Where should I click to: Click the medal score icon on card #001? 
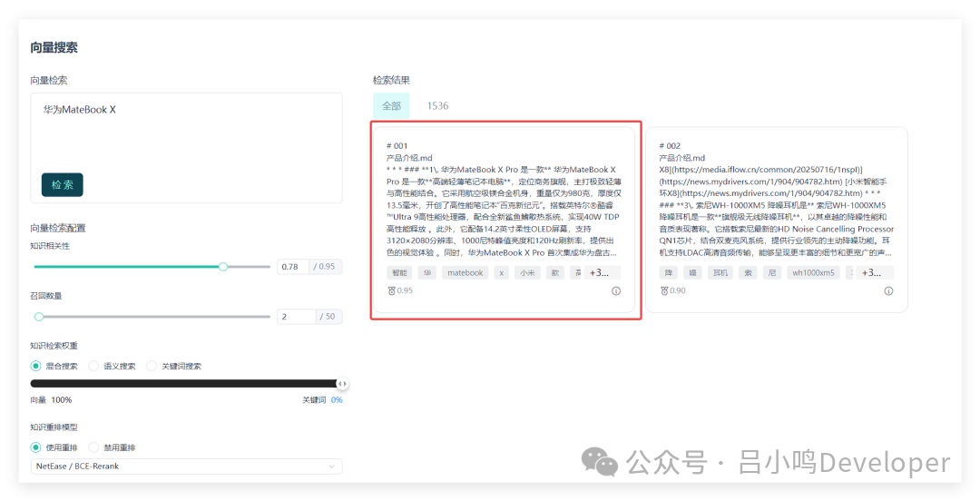coord(392,290)
